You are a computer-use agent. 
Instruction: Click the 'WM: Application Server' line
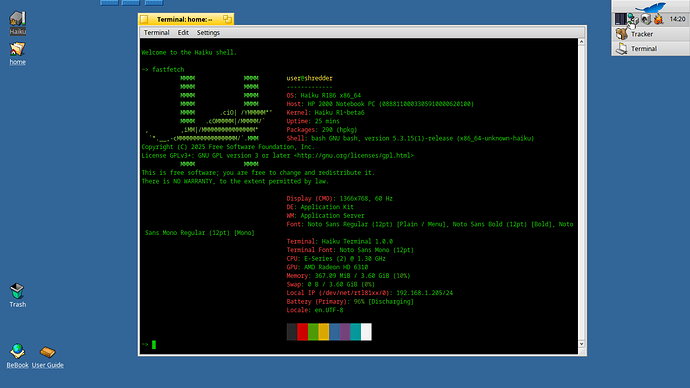[x=325, y=216]
